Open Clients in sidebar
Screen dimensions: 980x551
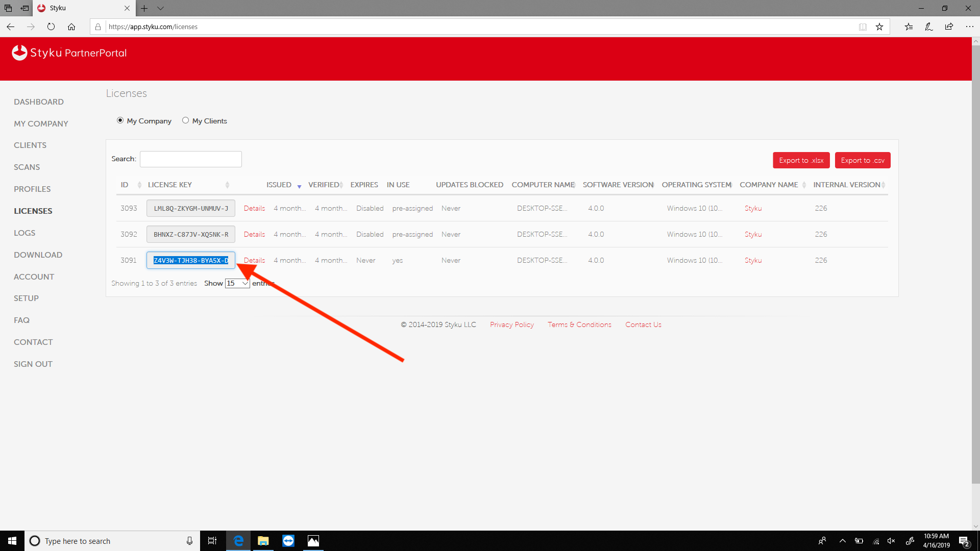(30, 145)
